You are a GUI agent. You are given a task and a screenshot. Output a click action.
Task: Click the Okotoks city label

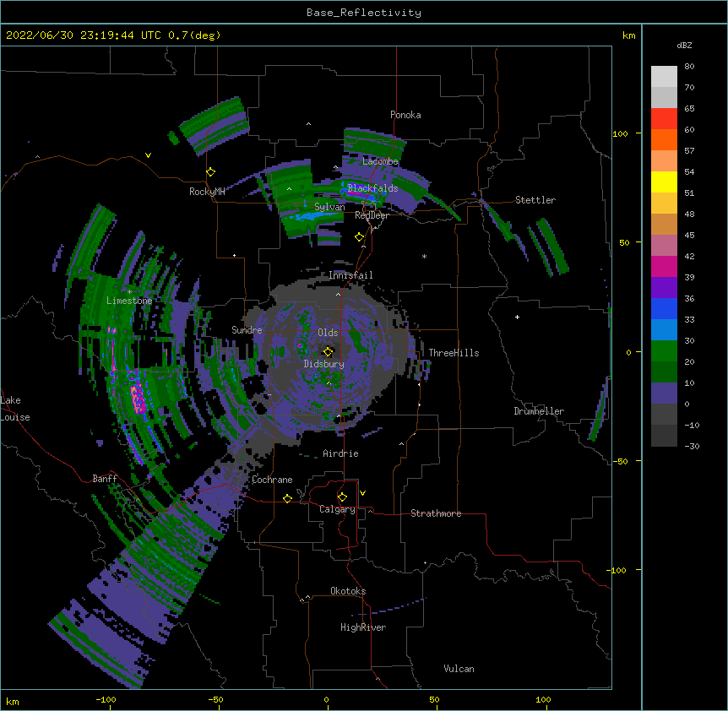pos(348,591)
